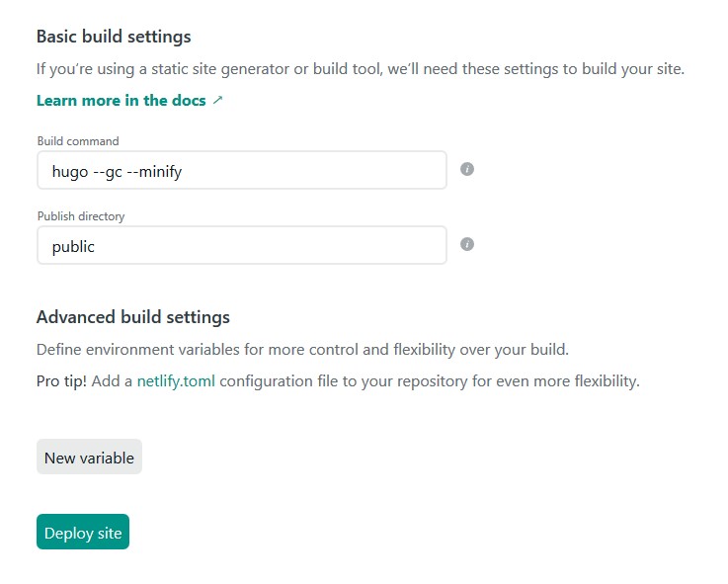Click the '--gc' flag in the build command
728x584 pixels.
click(x=107, y=171)
